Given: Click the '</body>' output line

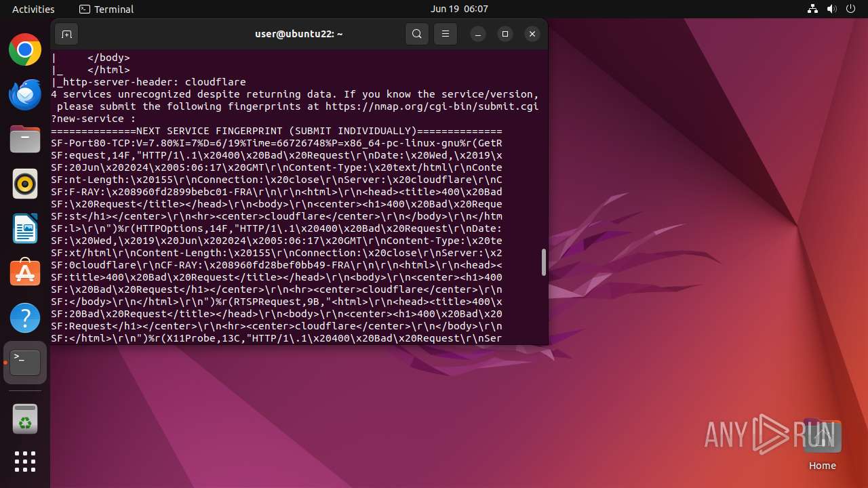Looking at the screenshot, I should pos(90,58).
